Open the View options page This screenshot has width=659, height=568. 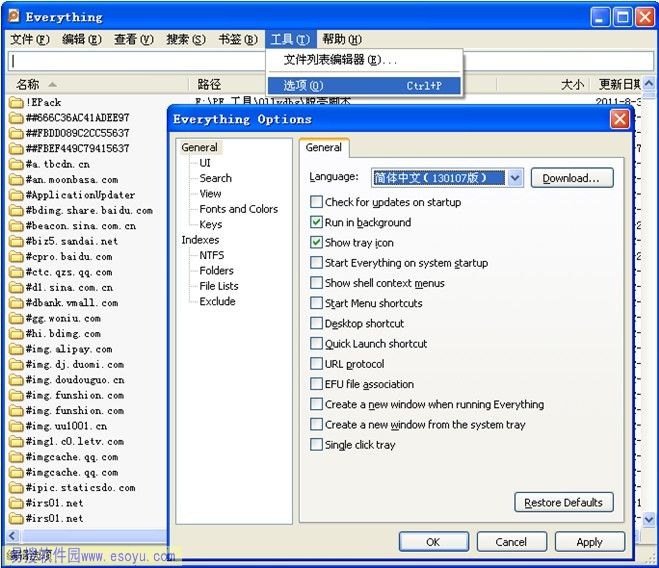(210, 193)
